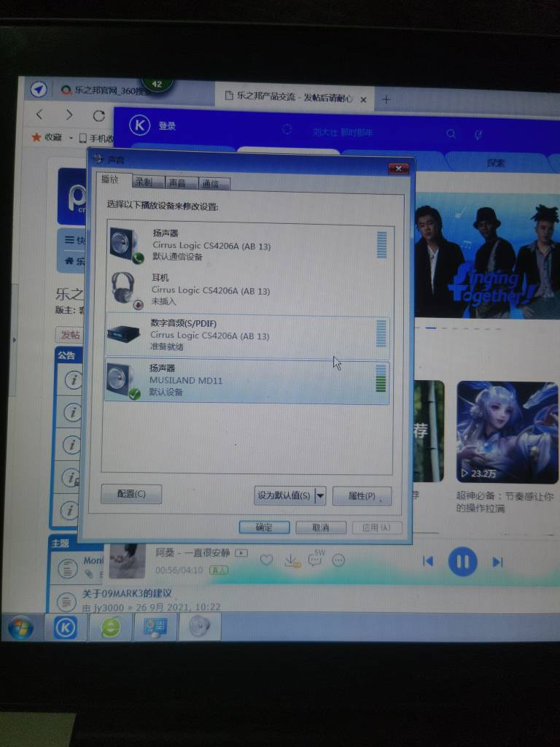Switch to the 录制 recording tab
This screenshot has height=747, width=560.
click(144, 182)
